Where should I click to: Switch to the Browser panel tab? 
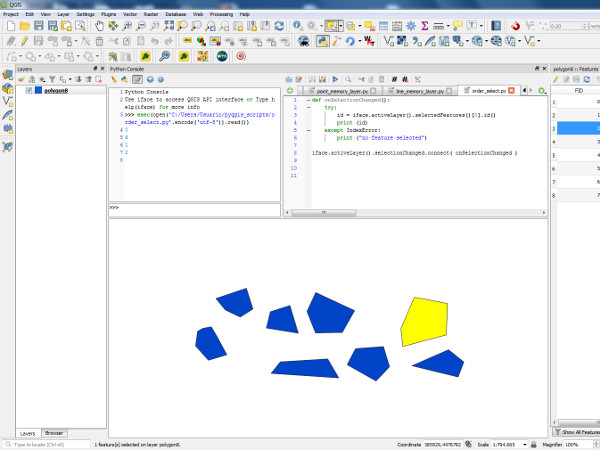[x=54, y=433]
